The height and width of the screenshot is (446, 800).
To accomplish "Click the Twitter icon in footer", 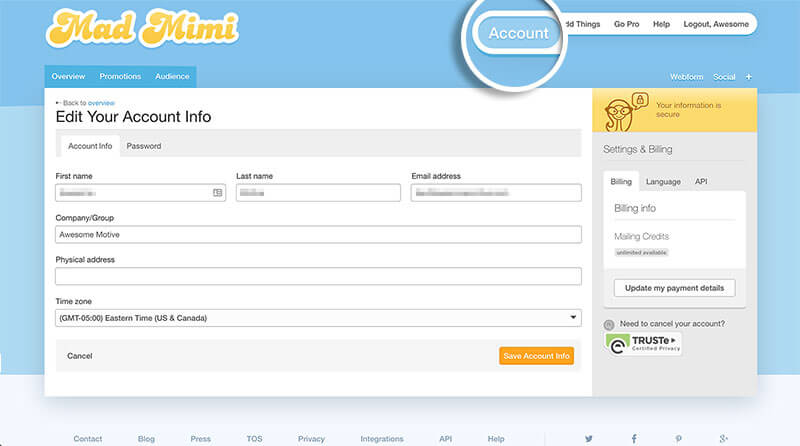I will 589,438.
